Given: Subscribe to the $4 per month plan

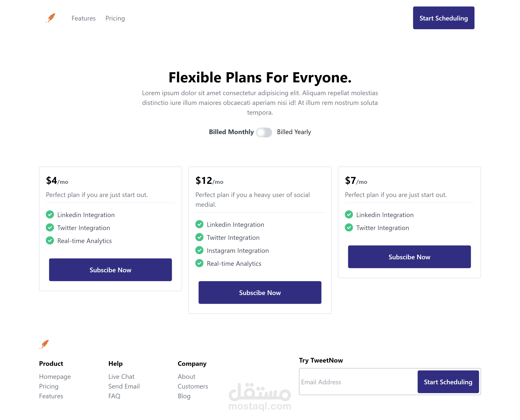Looking at the screenshot, I should 110,270.
